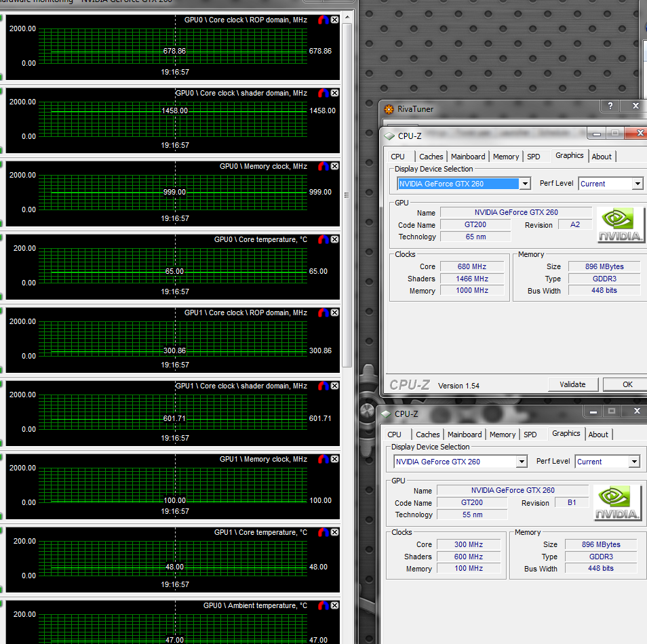Viewport: 647px width, 644px height.
Task: Click magnet icon on GPU0 Memory clock graph
Action: [323, 166]
